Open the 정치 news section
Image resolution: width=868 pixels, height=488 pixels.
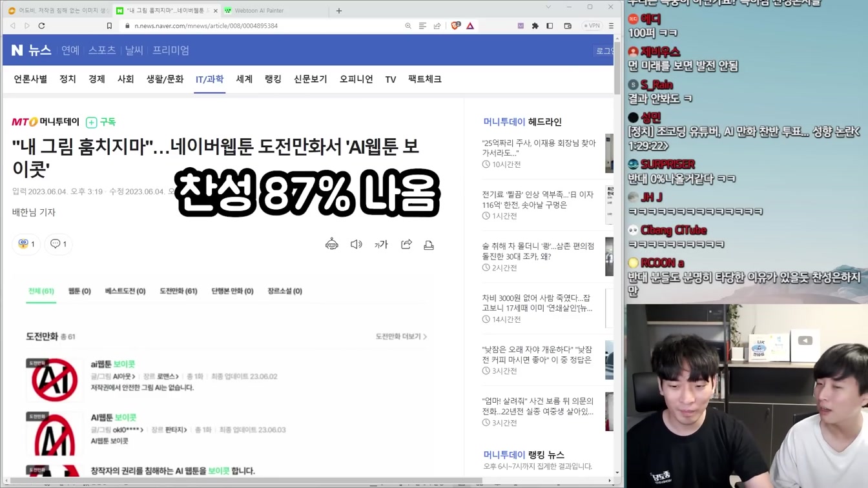tap(68, 79)
